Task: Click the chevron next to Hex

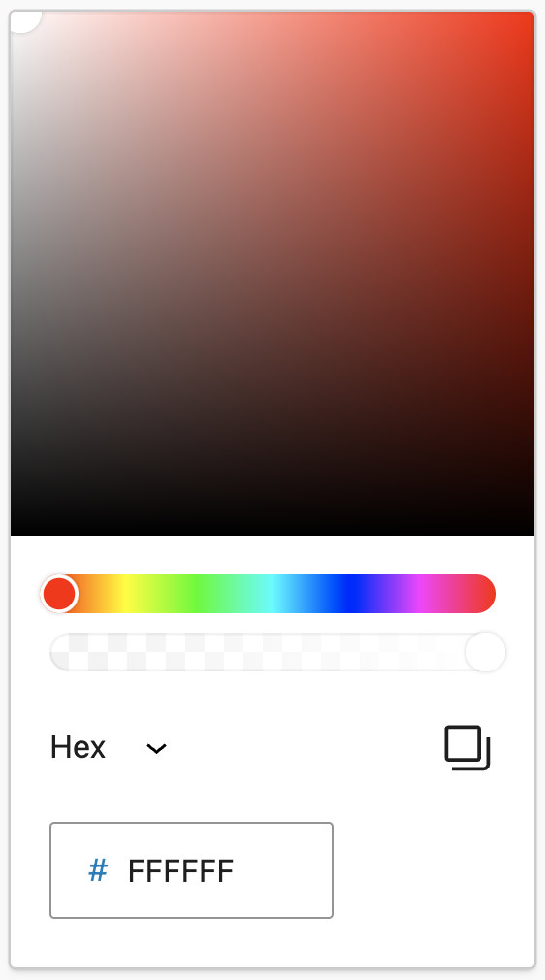Action: 156,748
